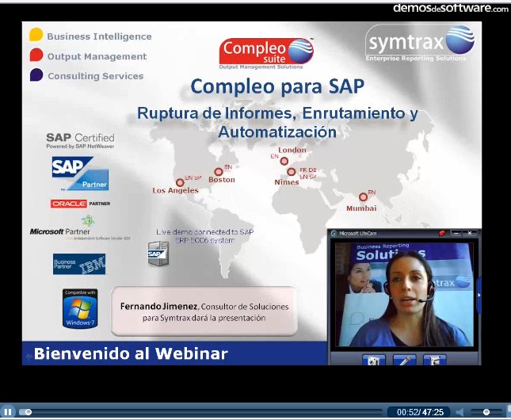
Task: Click the SAP server icon
Action: (158, 254)
